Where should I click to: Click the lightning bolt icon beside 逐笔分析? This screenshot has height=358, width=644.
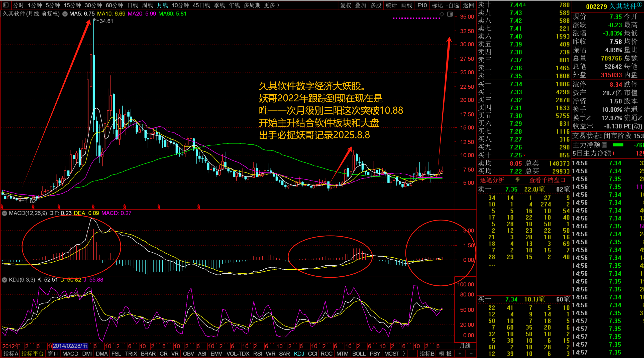tap(517, 180)
